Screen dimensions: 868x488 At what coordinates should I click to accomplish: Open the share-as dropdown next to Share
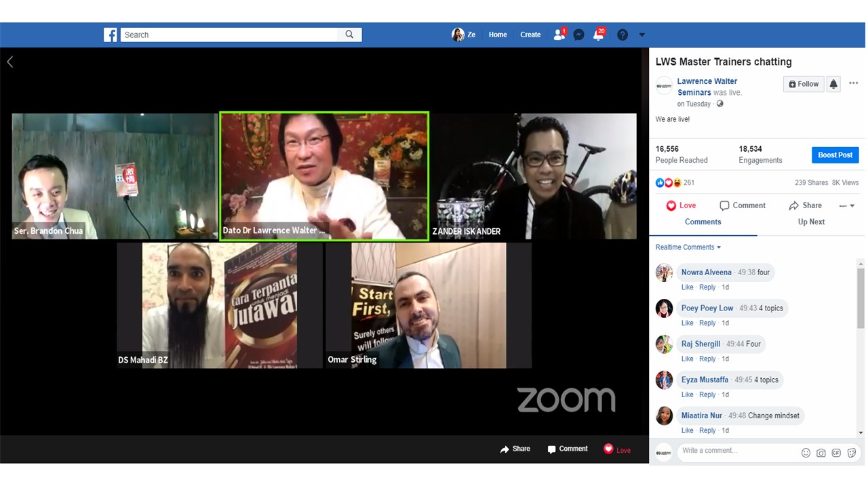[x=847, y=205]
